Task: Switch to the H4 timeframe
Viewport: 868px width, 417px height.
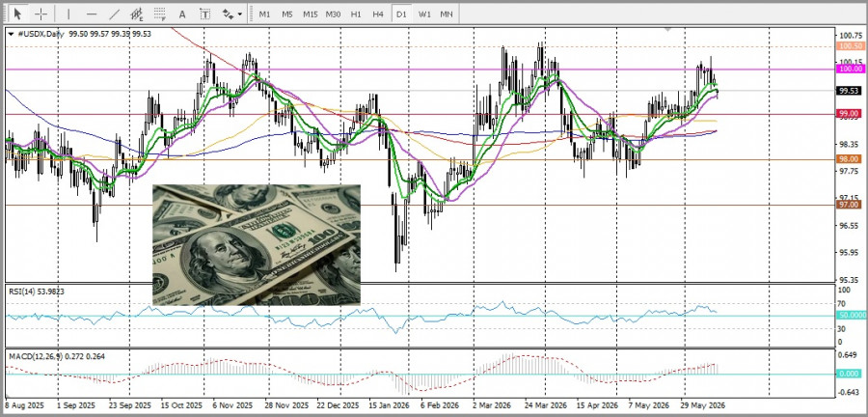Action: 378,14
